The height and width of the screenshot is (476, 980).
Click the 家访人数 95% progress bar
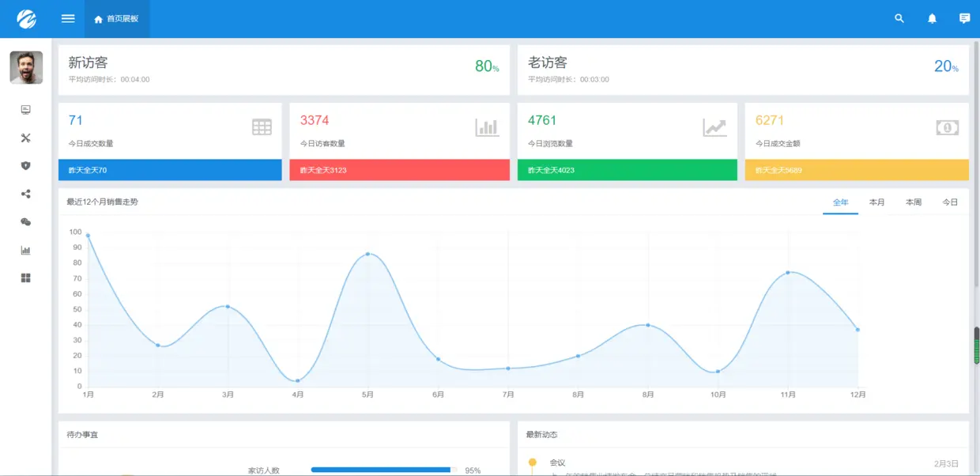coord(384,470)
